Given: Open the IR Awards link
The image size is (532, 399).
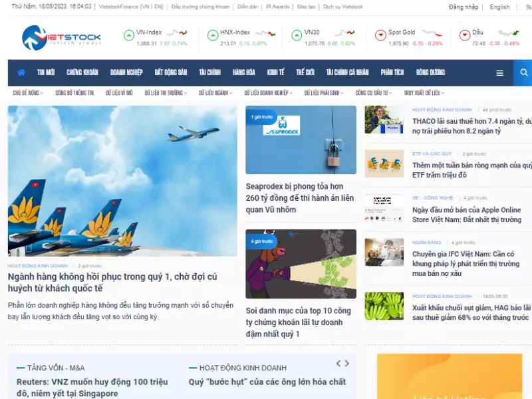Looking at the screenshot, I should 277,7.
